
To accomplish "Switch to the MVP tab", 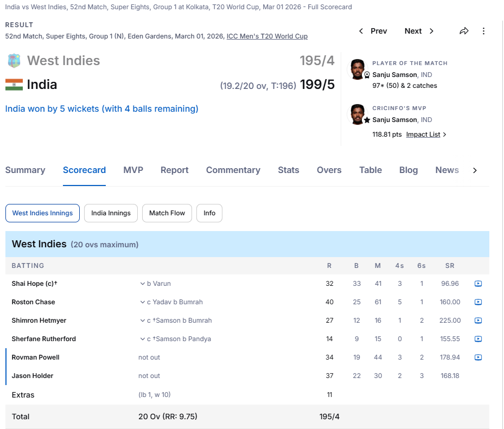I will click(x=133, y=170).
